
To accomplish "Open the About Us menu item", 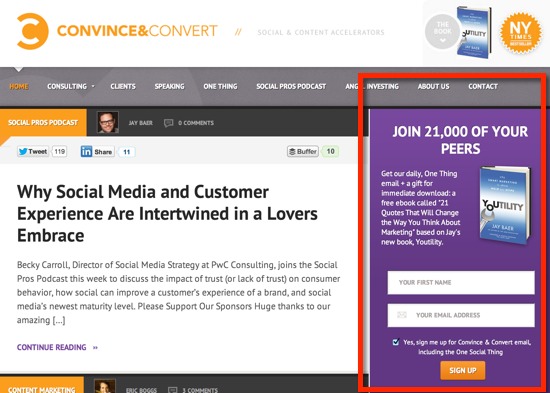I will [434, 86].
